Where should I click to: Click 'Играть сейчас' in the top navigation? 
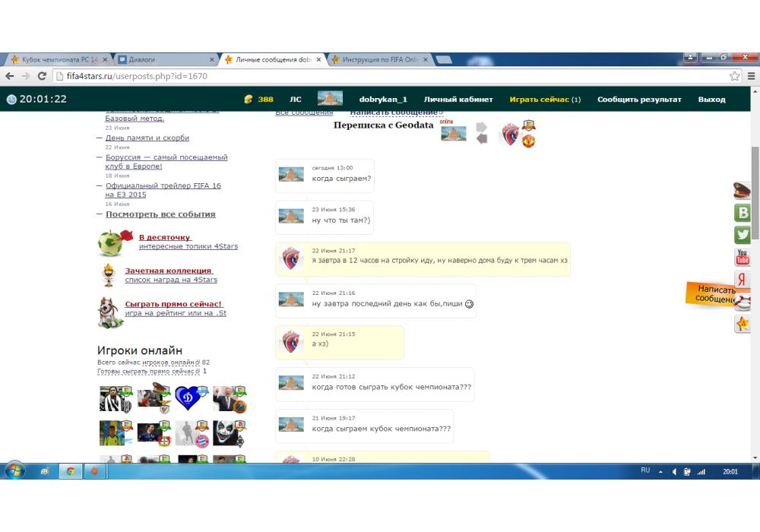[x=540, y=100]
